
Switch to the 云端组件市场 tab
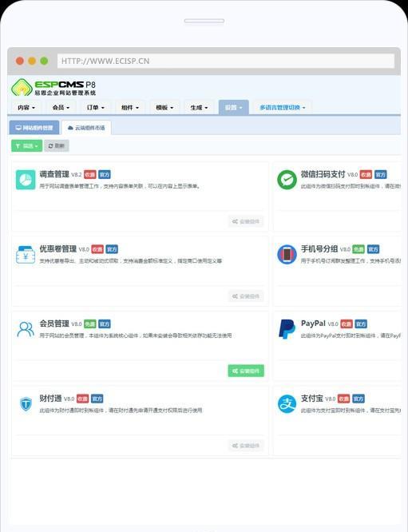[x=86, y=128]
